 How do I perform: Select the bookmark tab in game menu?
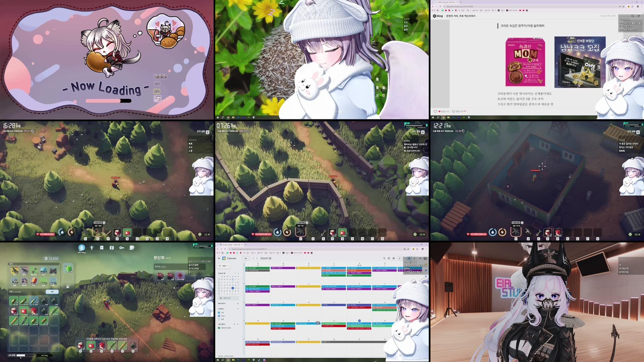[x=102, y=248]
